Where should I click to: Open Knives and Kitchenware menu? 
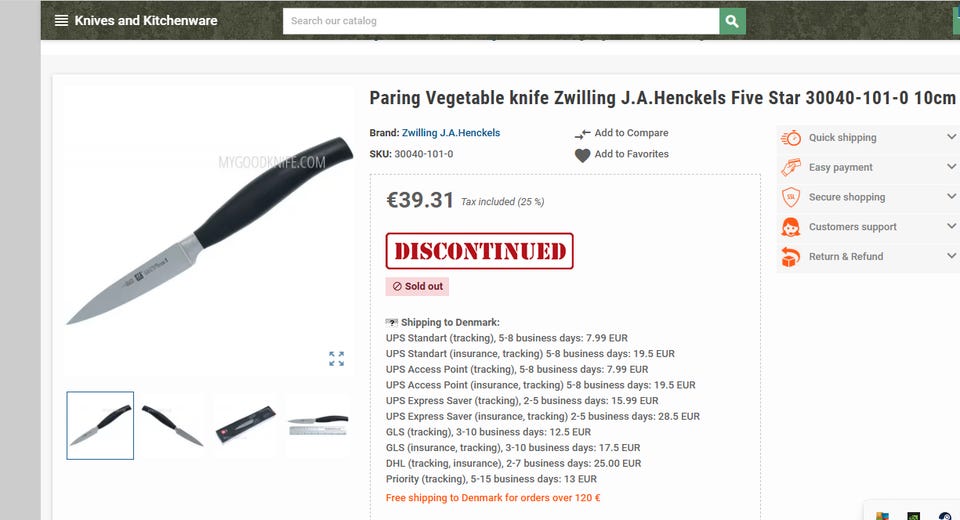[x=146, y=21]
